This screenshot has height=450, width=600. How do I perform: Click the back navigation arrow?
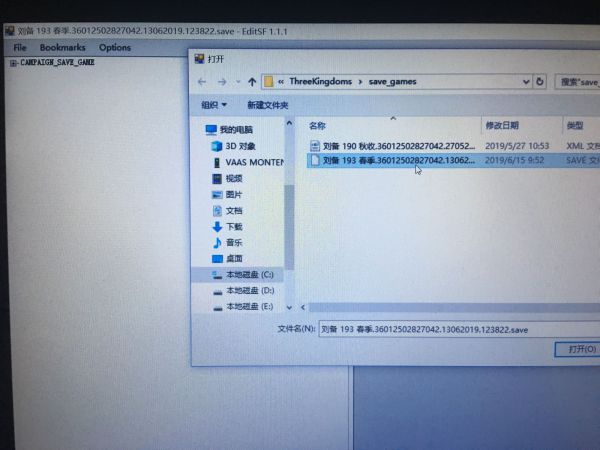pyautogui.click(x=202, y=82)
